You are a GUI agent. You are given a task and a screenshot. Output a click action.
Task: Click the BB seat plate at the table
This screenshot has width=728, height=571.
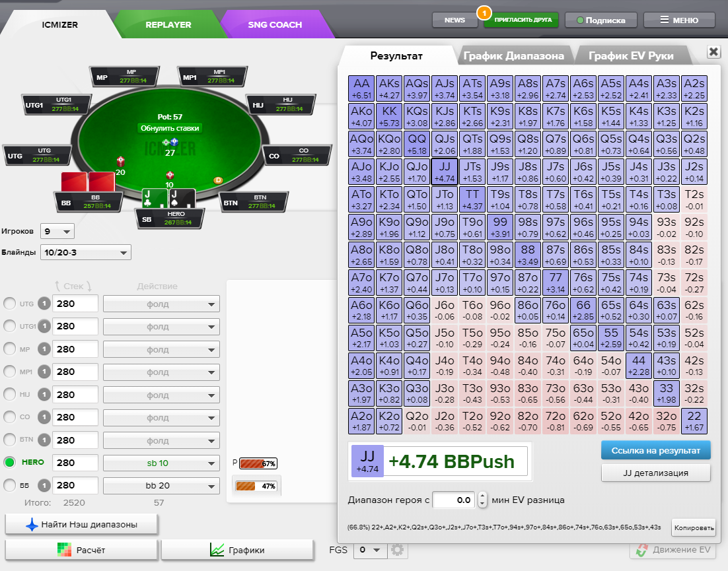[89, 203]
